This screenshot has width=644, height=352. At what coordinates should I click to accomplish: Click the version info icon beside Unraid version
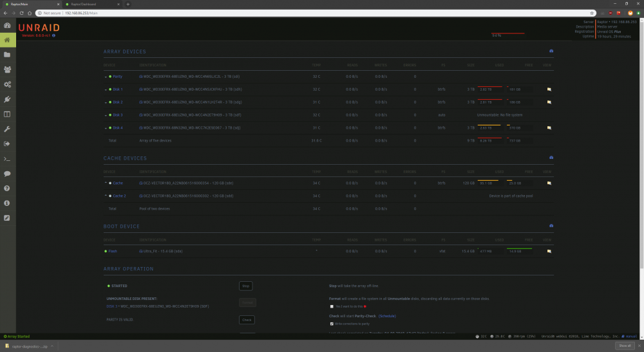tap(54, 35)
